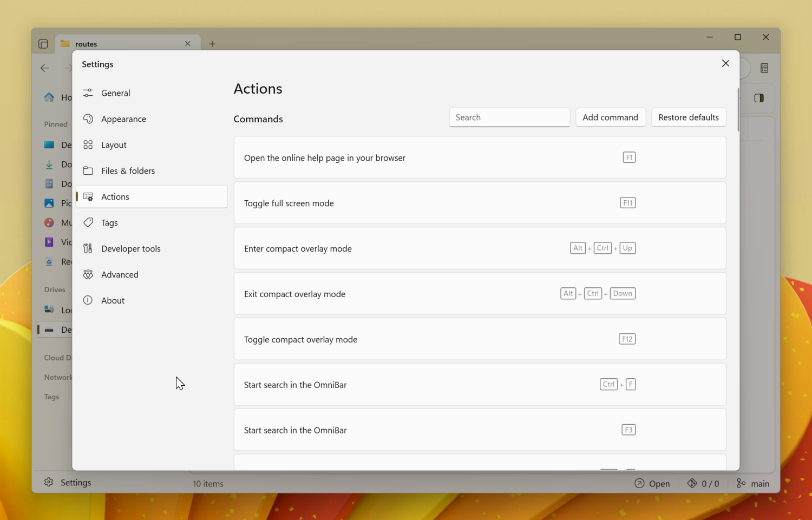Open Advanced settings via its icon
Screen dimensions: 812x520
coord(88,274)
